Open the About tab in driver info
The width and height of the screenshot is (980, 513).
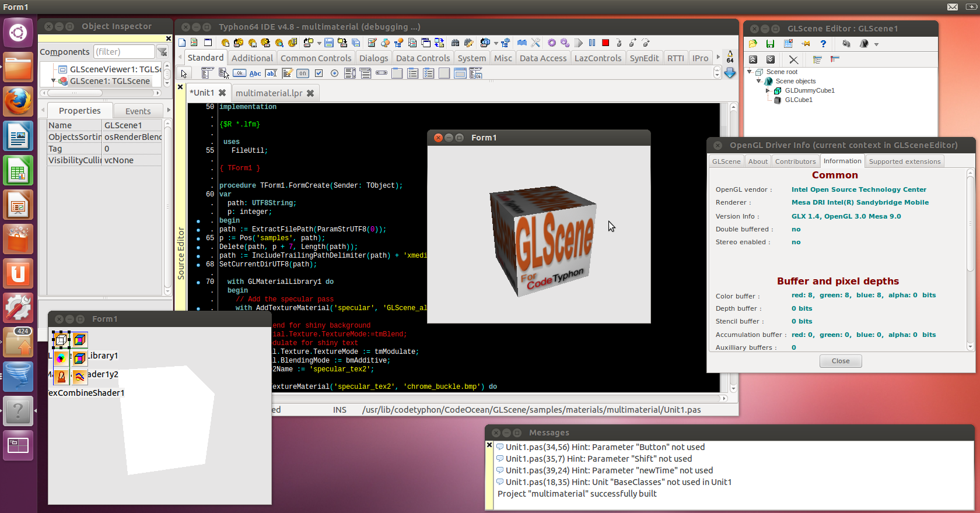[758, 161]
